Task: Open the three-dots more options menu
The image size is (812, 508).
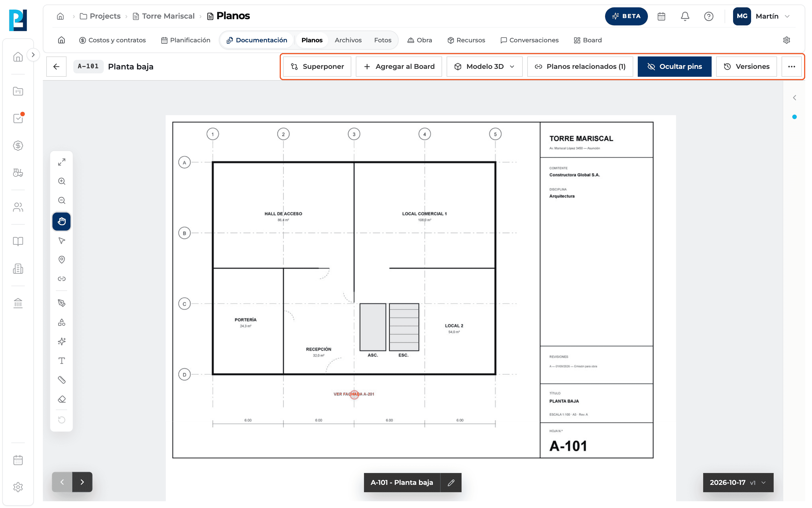Action: pyautogui.click(x=791, y=67)
